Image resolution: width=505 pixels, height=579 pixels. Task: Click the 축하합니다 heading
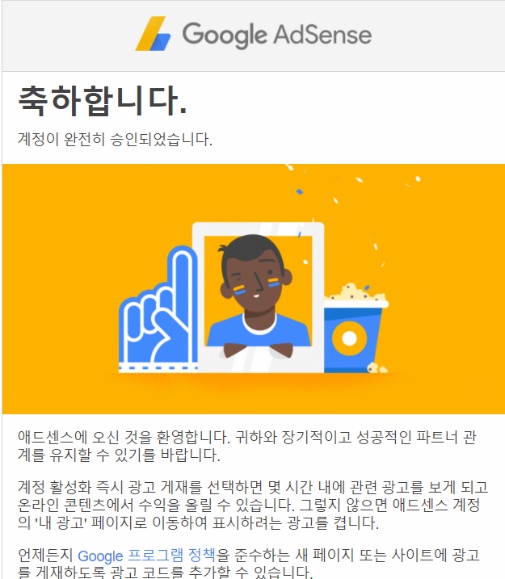(x=103, y=101)
